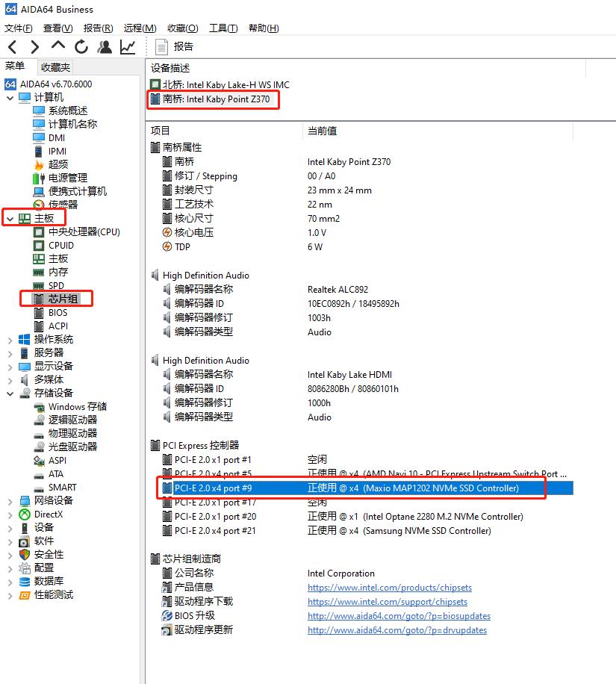Expand the 网络设备 tree node
The height and width of the screenshot is (684, 616).
coord(10,501)
